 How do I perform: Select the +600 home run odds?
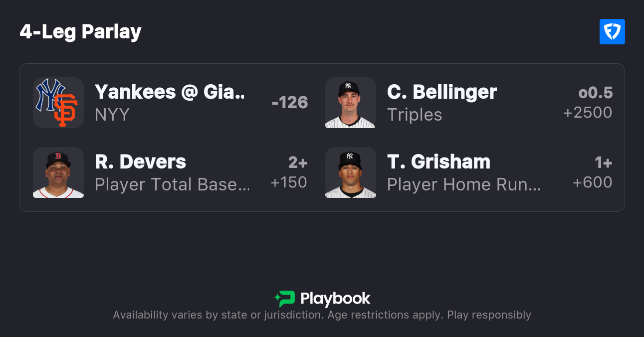592,182
